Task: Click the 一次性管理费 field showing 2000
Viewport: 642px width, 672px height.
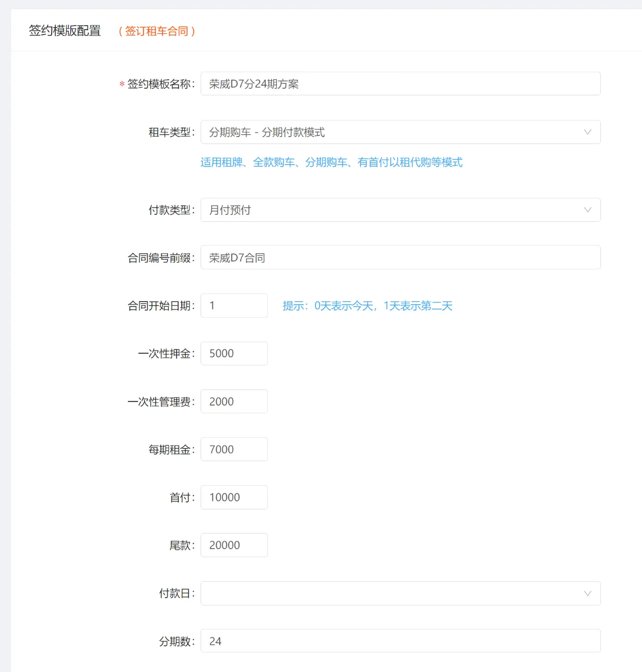Action: [234, 401]
